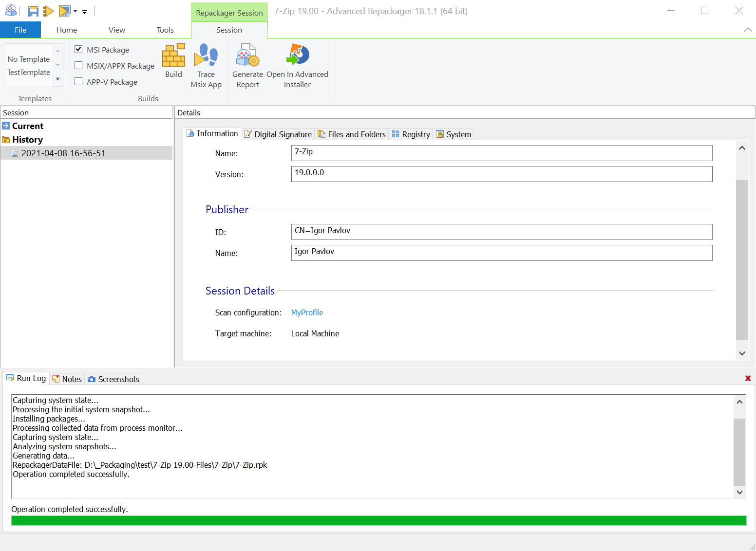The image size is (756, 551).
Task: Click the details panel vertical scrollbar thumb
Action: (x=742, y=260)
